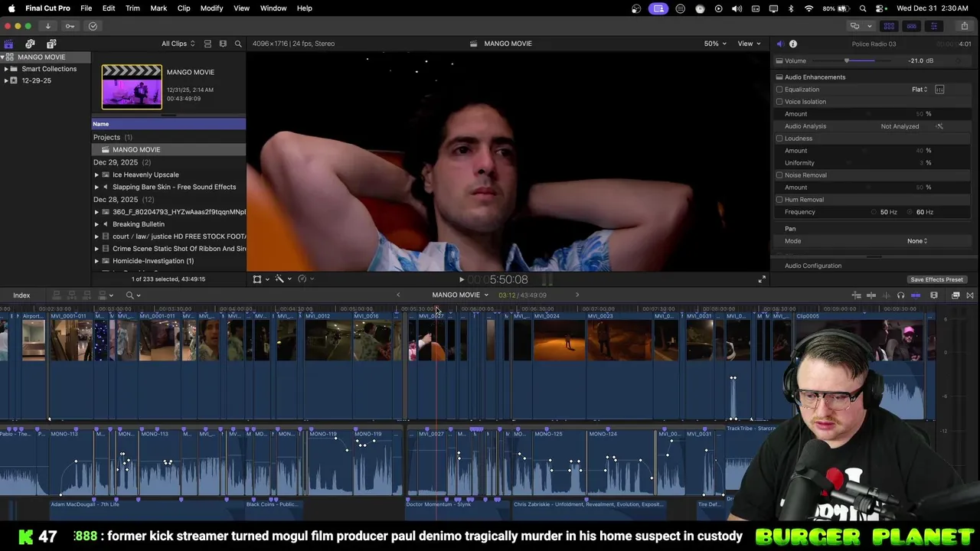
Task: Select the Ice Heavenly Upscale clip
Action: 145,174
